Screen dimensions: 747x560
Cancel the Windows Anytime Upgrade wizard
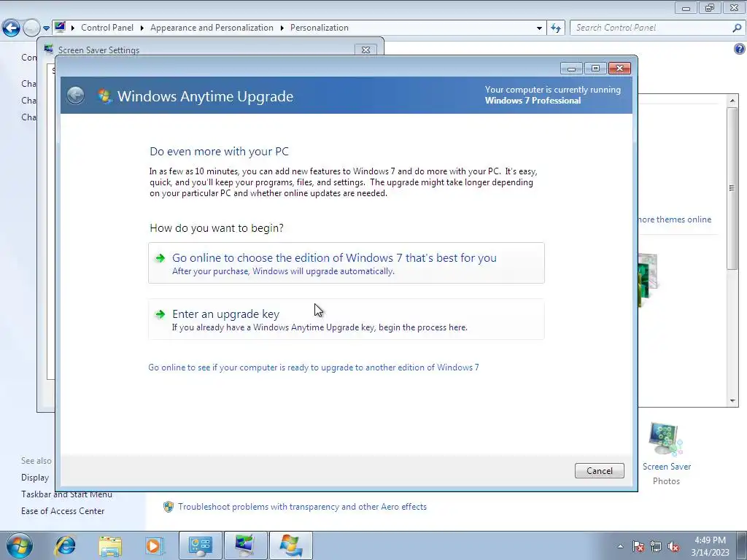(x=600, y=470)
